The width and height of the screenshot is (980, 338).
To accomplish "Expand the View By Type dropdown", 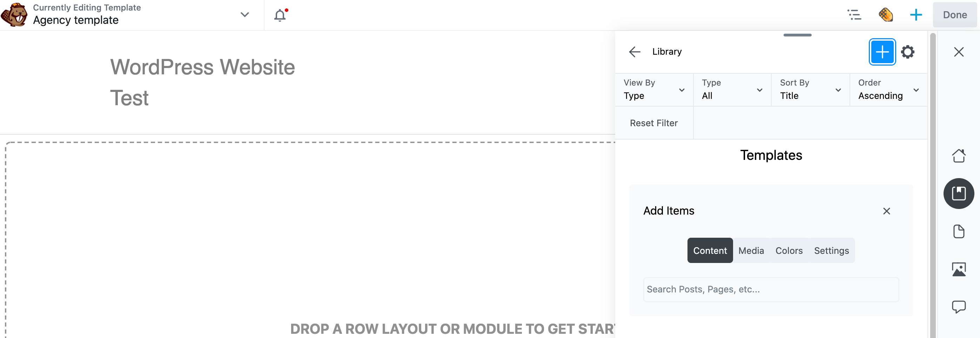I will pos(655,90).
